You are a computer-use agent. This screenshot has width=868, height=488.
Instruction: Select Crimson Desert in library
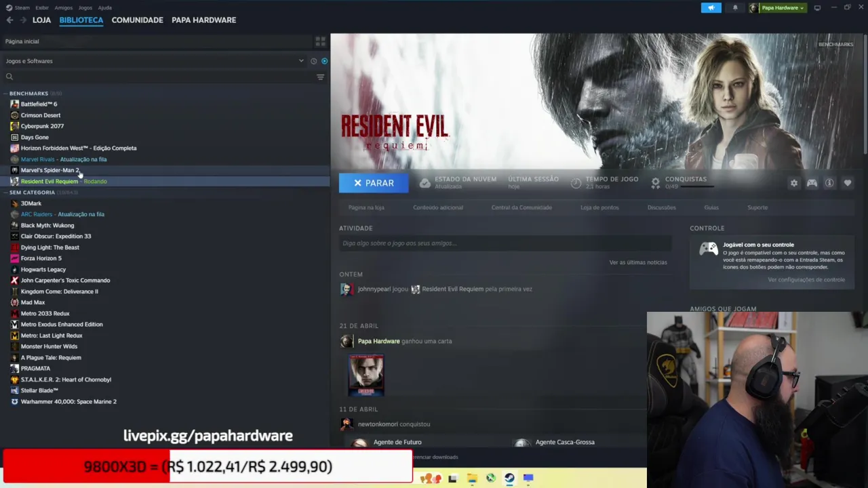(x=41, y=115)
